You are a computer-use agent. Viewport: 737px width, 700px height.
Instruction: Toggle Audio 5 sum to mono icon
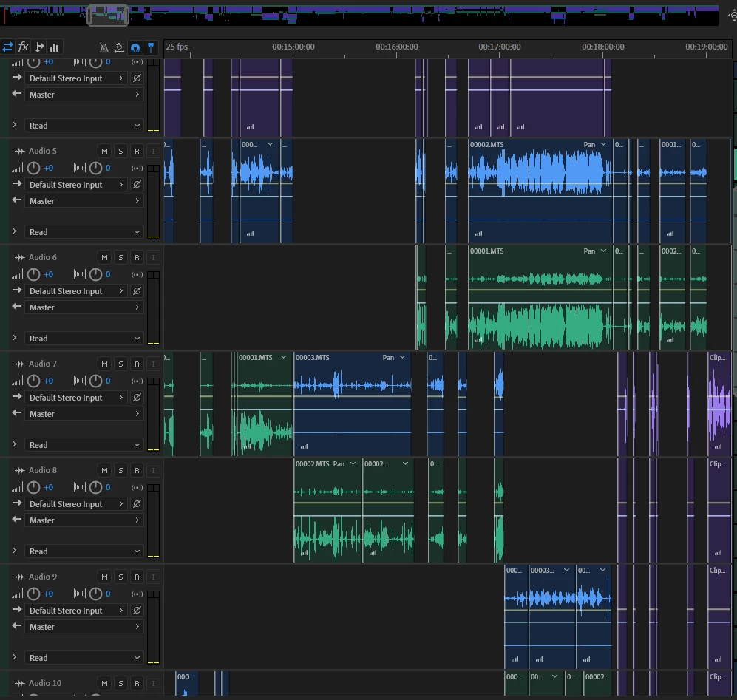click(137, 168)
